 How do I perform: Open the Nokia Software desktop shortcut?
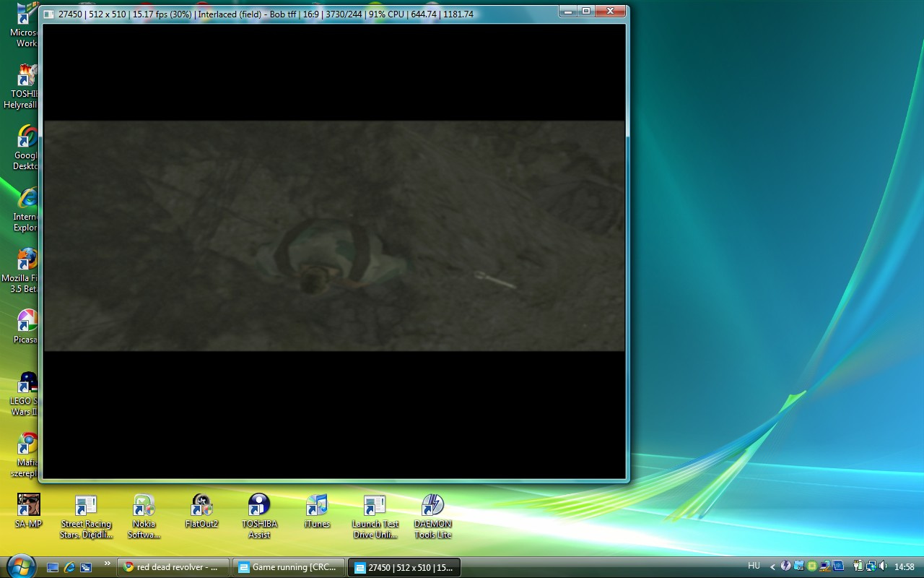tap(144, 517)
